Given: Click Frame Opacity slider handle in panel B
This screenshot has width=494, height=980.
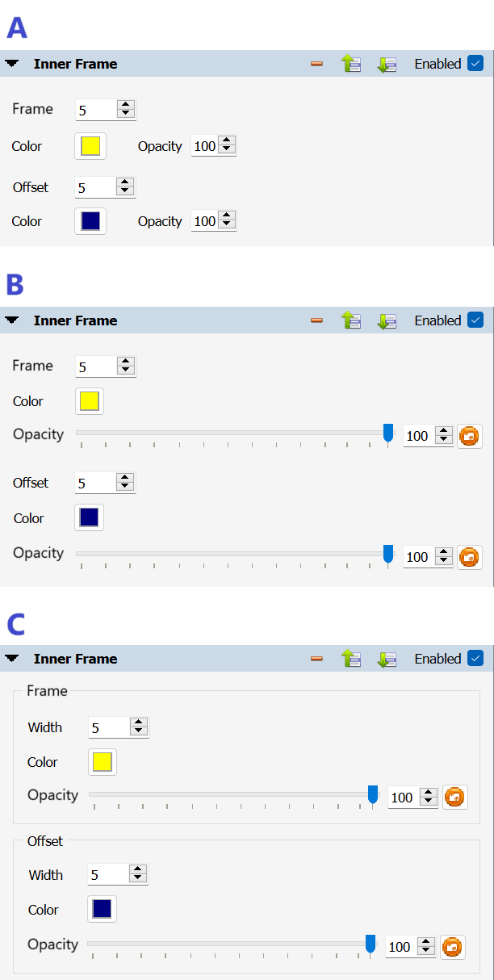Looking at the screenshot, I should coord(388,433).
